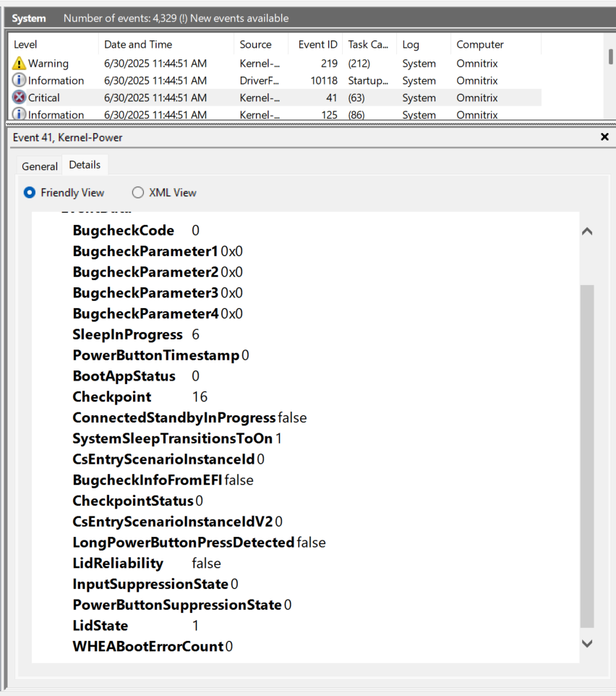Image resolution: width=616 pixels, height=696 pixels.
Task: Close the Event 41 Kernel-Power details pane
Action: tap(604, 137)
